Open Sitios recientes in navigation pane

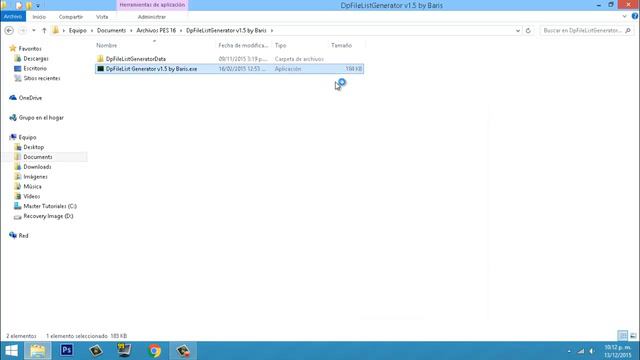tap(42, 78)
